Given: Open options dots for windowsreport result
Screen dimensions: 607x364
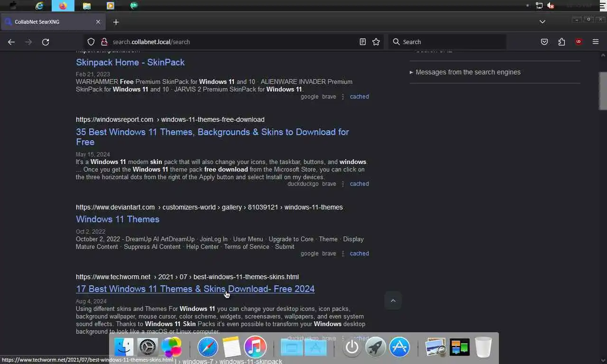Looking at the screenshot, I should (x=343, y=183).
